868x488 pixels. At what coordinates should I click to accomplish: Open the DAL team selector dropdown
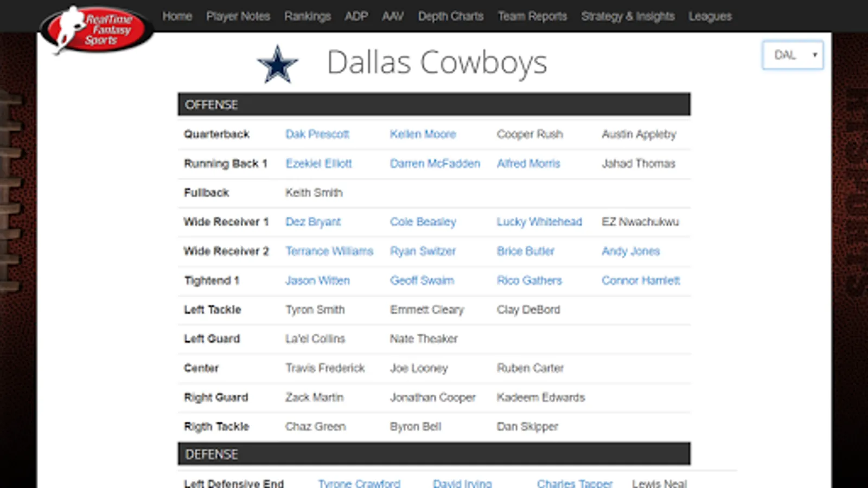[x=793, y=55]
